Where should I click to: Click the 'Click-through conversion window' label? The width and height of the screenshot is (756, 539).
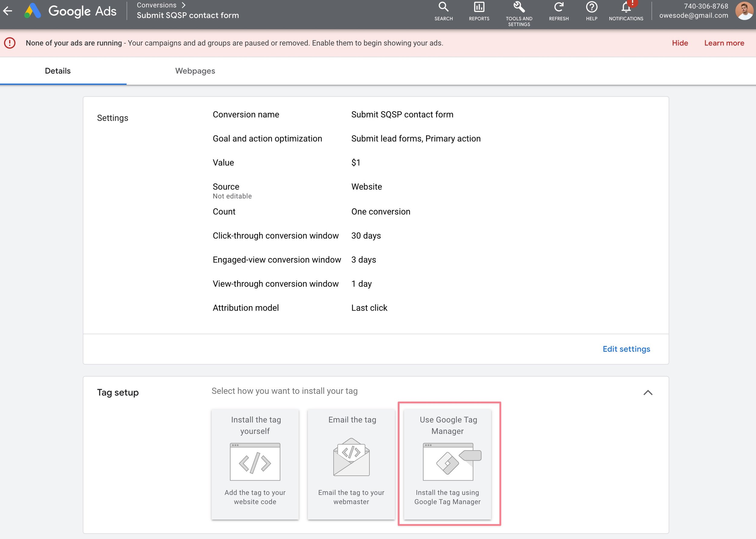275,236
